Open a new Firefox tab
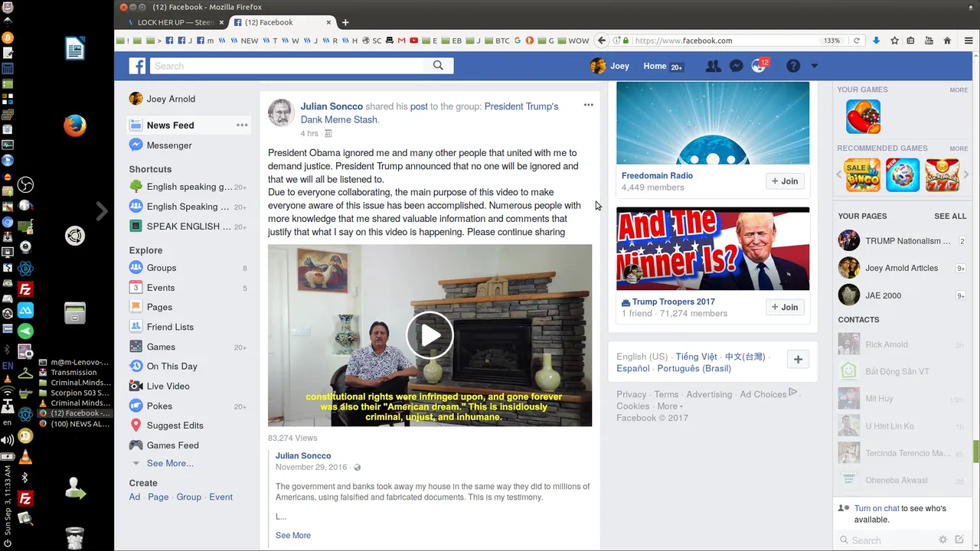 [x=345, y=22]
